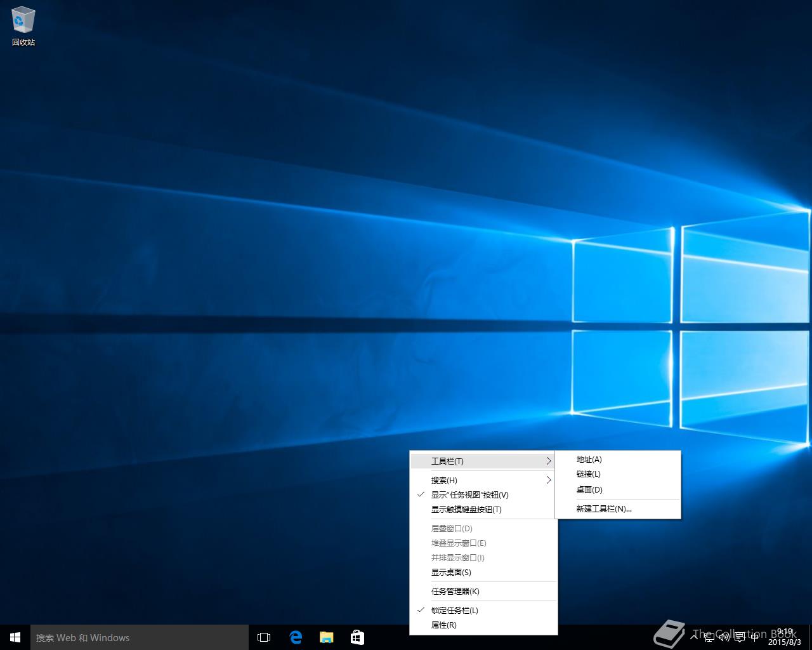
Task: Enable the 地址(A) toolbar
Action: coord(618,460)
